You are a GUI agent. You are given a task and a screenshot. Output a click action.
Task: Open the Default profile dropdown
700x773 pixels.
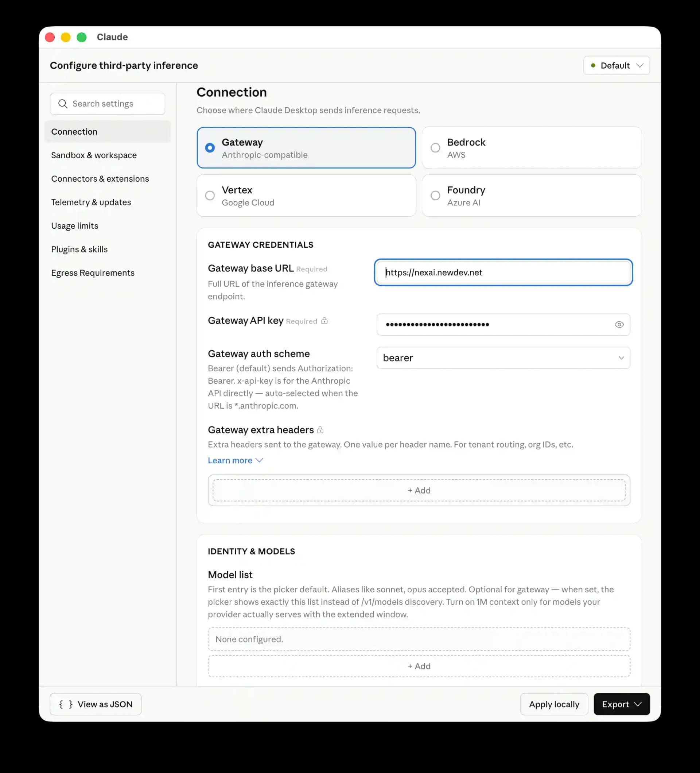[x=617, y=65]
